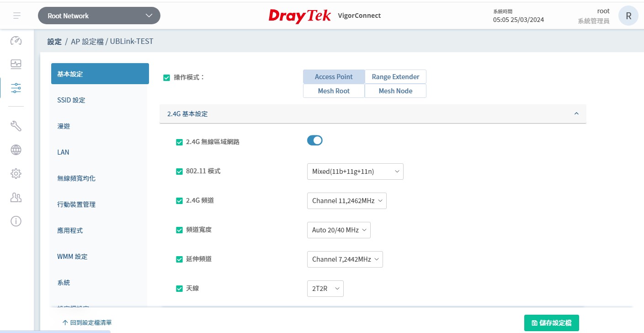Viewport: 644px width, 333px height.
Task: Open the Root Network dropdown
Action: (99, 16)
